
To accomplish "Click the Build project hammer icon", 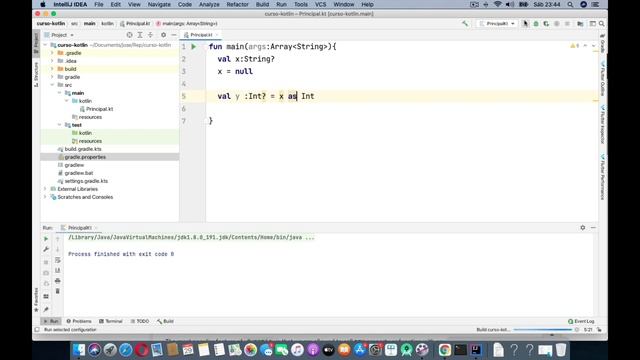I will pyautogui.click(x=465, y=24).
